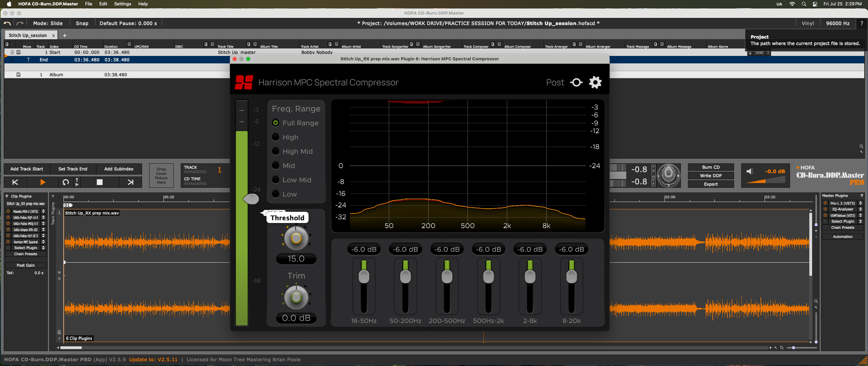The width and height of the screenshot is (868, 366).
Task: Open the Edit menu
Action: click(103, 4)
